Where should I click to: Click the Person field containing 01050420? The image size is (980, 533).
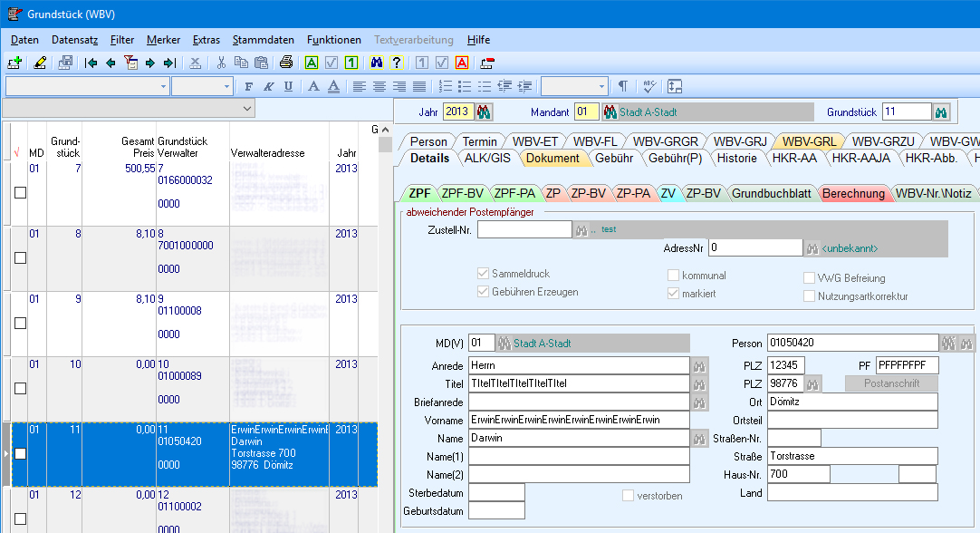coord(852,343)
